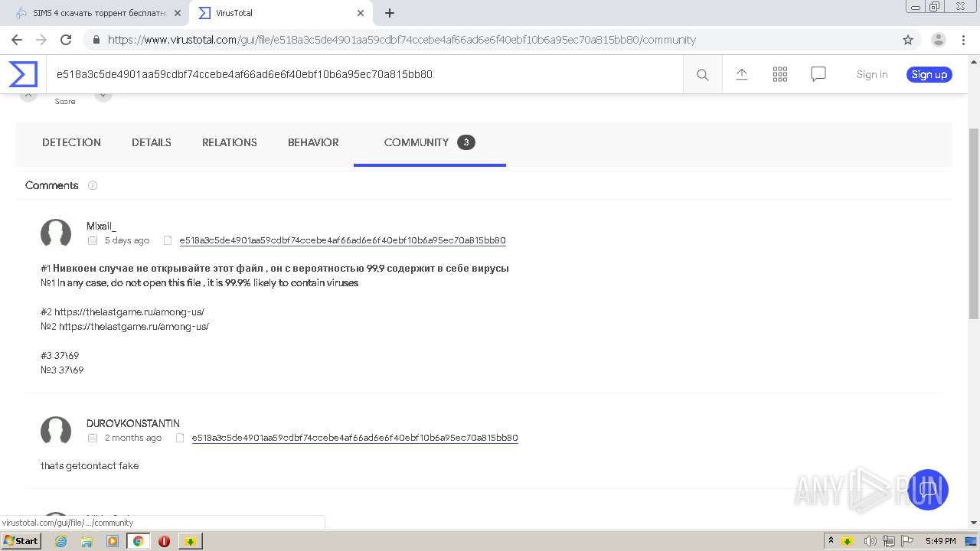Click the info icon next to Comments
This screenshot has width=980, height=551.
point(93,185)
